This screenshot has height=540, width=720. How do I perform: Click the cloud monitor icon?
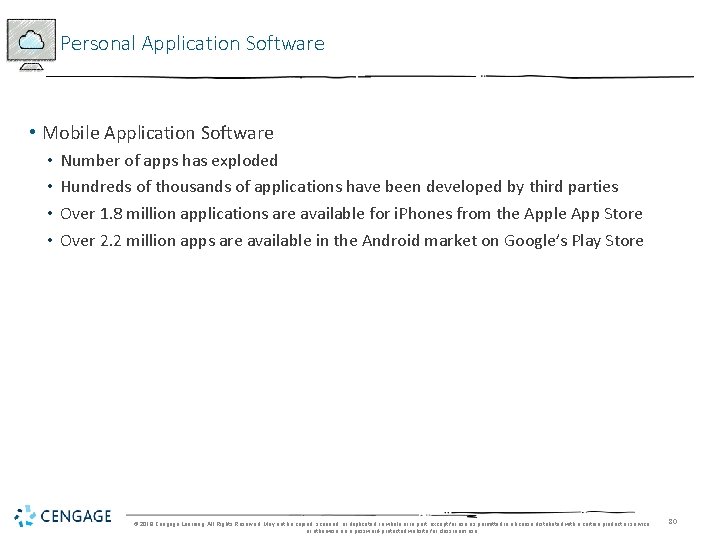point(31,45)
